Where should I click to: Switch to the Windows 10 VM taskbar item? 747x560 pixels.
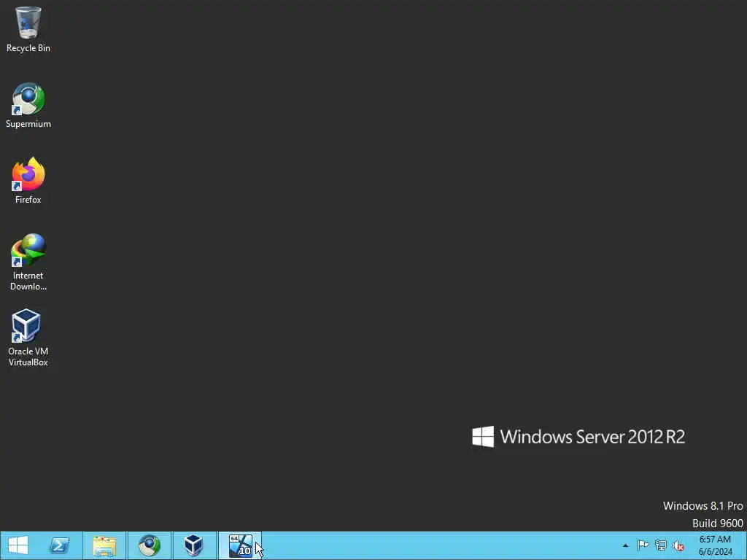click(240, 545)
